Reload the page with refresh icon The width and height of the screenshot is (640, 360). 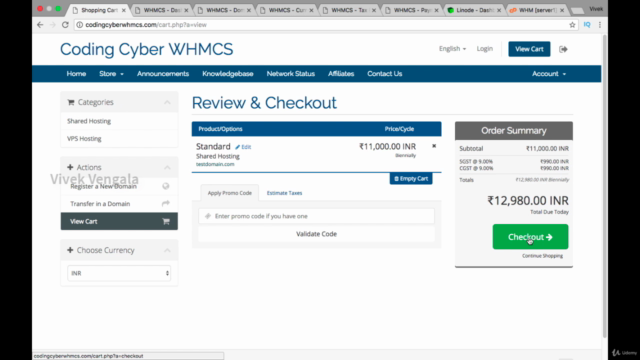click(65, 24)
